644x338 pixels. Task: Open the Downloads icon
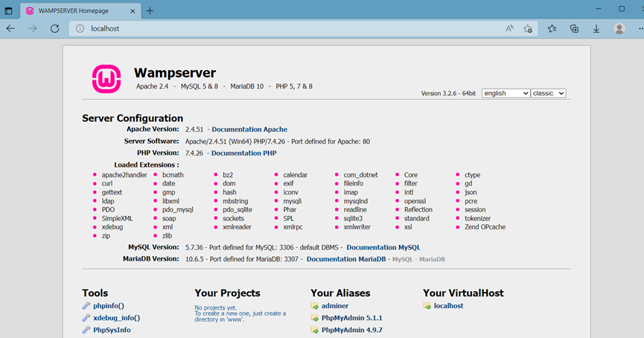[x=596, y=28]
